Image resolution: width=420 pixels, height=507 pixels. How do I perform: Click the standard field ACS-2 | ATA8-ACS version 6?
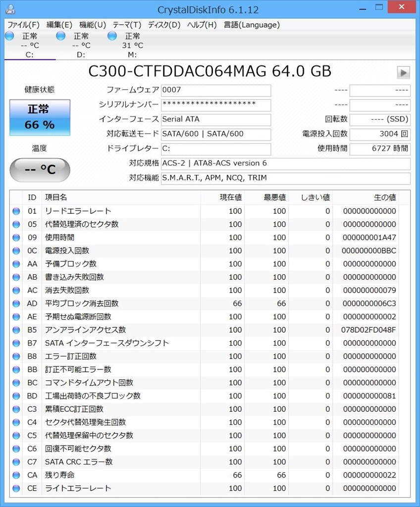[286, 163]
